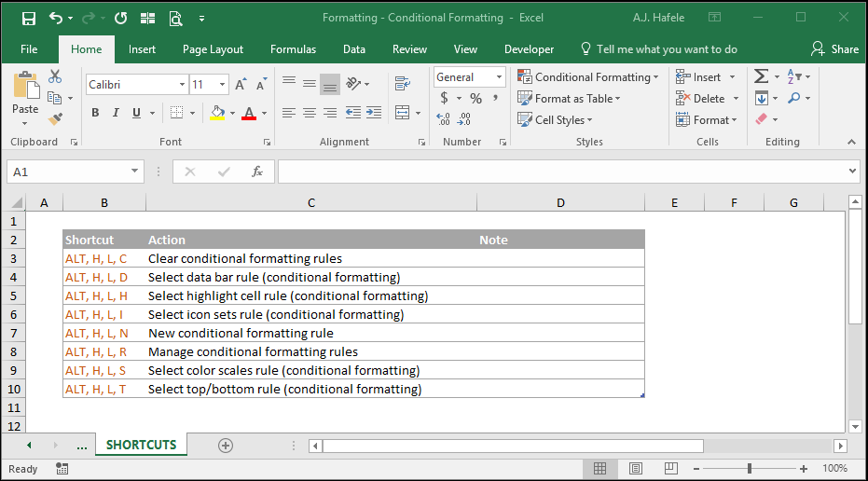Click Decrease Indent icon
The image size is (868, 481).
pos(352,113)
